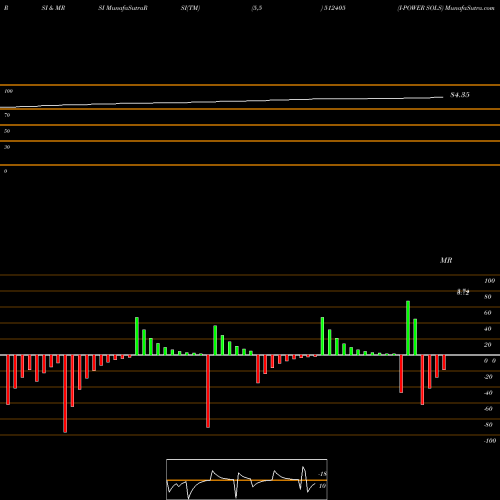This screenshot has height=500, width=500.
Task: Click the RSI panel '30' axis label
Action: (7, 147)
